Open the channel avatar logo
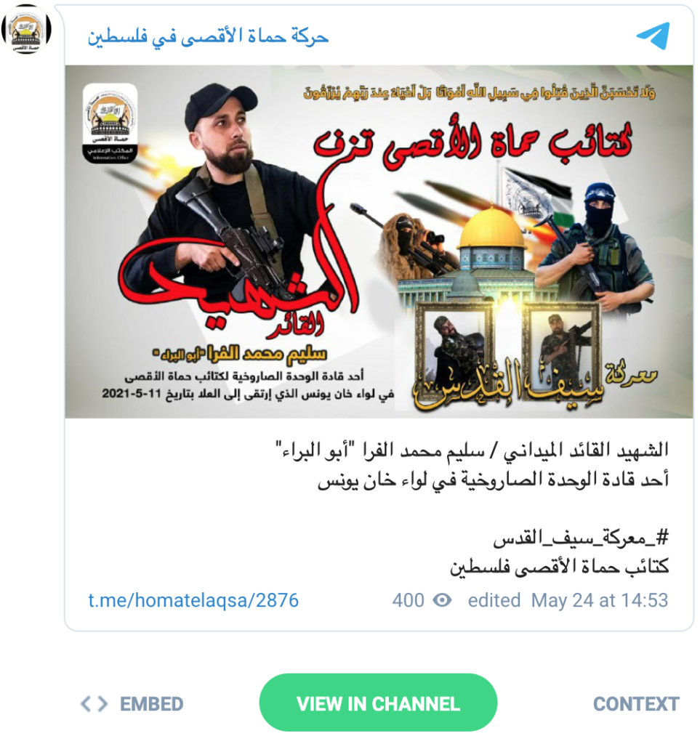Viewport: 700px width, 744px height. [x=26, y=28]
